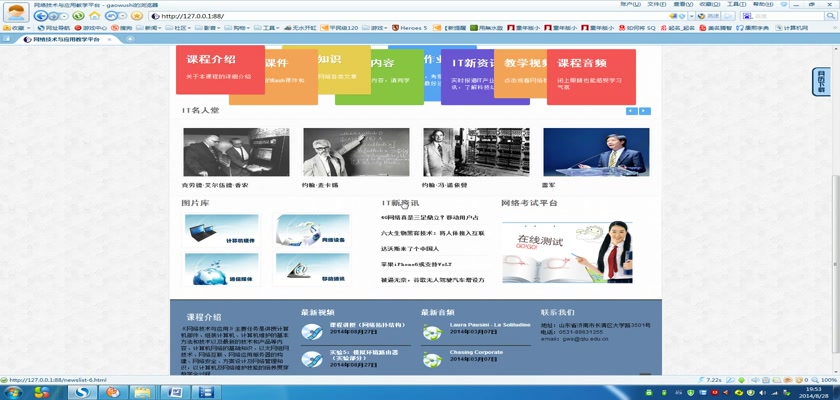Viewport: 840px width, 400px height.
Task: Expand the 社区 bookmarks folder
Action: pyautogui.click(x=178, y=27)
